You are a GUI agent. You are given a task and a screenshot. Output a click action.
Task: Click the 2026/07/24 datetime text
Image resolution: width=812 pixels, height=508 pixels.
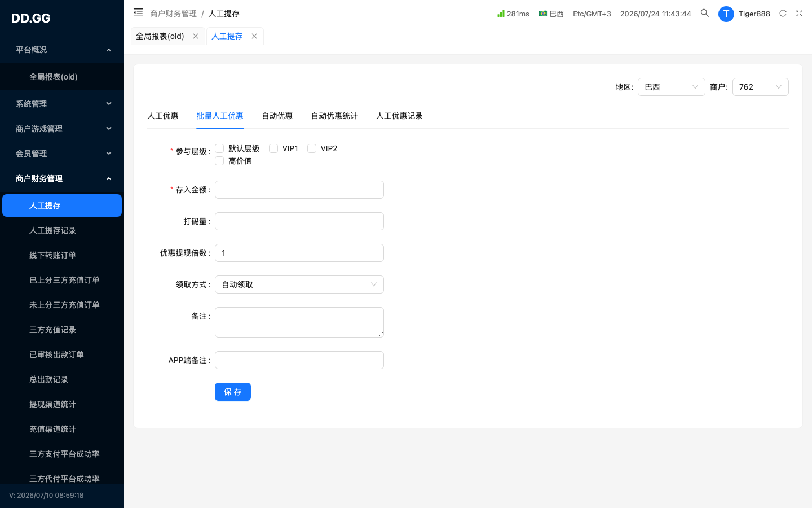[x=656, y=14]
